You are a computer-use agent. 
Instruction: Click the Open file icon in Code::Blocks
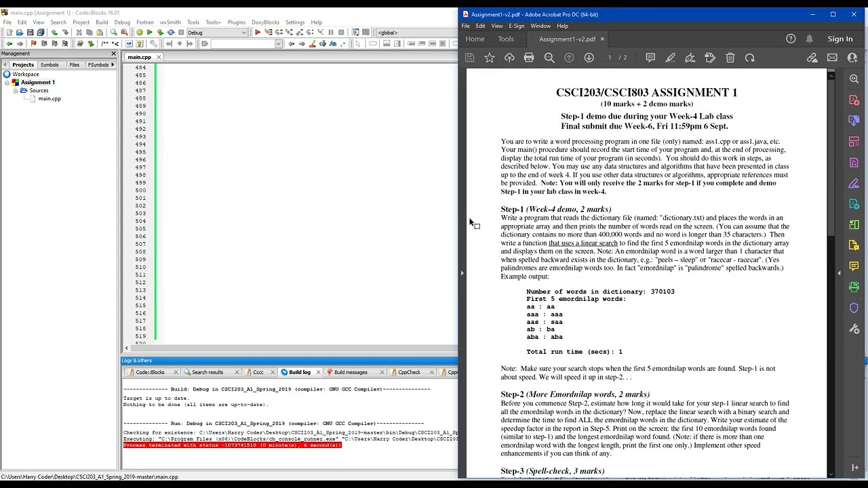20,33
